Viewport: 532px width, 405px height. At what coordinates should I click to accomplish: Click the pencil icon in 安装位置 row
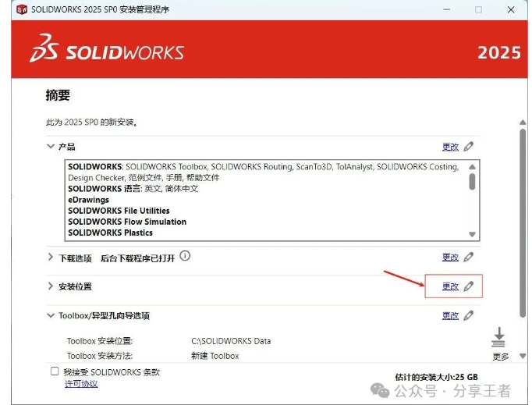(x=469, y=286)
